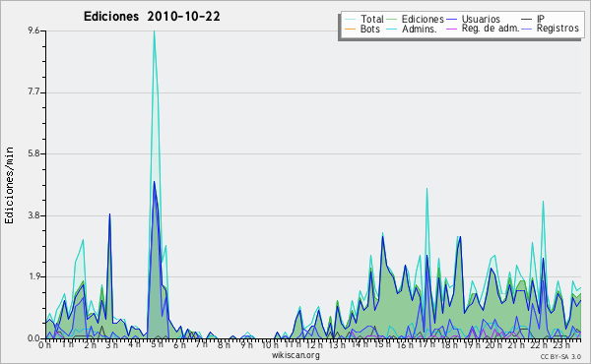Click the Total legend color line

tap(350, 20)
